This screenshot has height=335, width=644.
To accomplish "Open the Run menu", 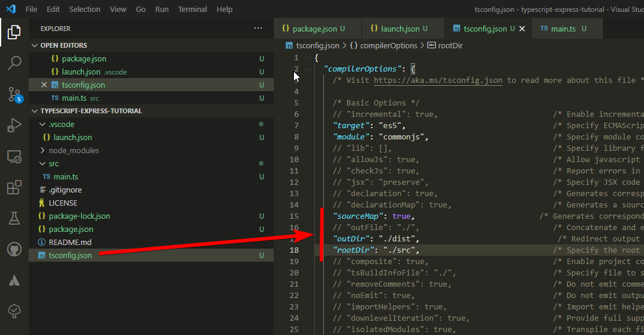I will (x=162, y=9).
